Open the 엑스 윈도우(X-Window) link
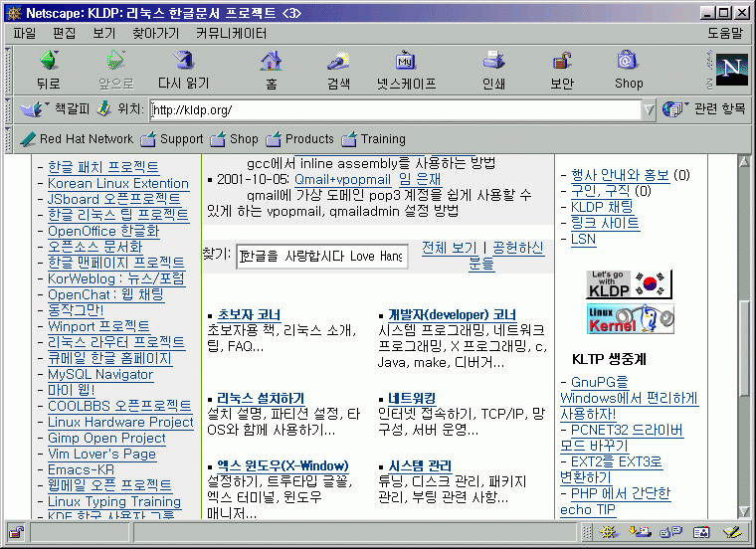 [x=283, y=465]
